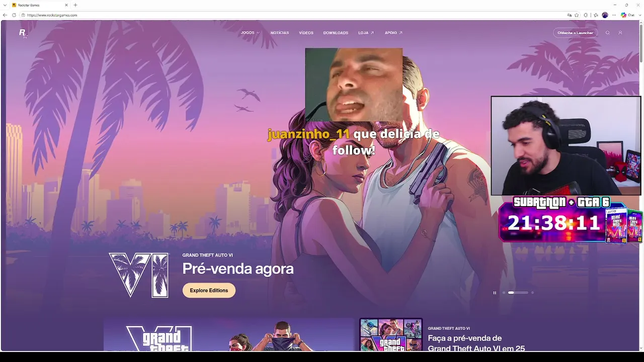Click the Explore Editions button
Viewport: 644px width, 362px height.
point(209,291)
